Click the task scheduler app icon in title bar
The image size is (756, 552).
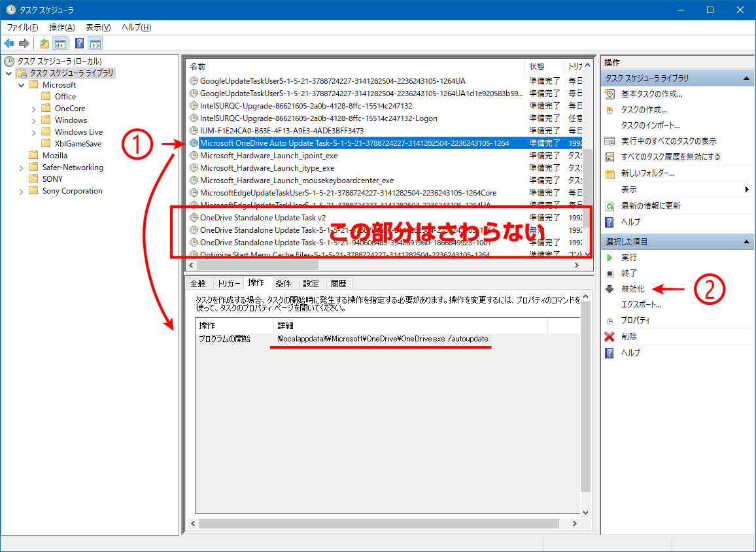tap(10, 10)
